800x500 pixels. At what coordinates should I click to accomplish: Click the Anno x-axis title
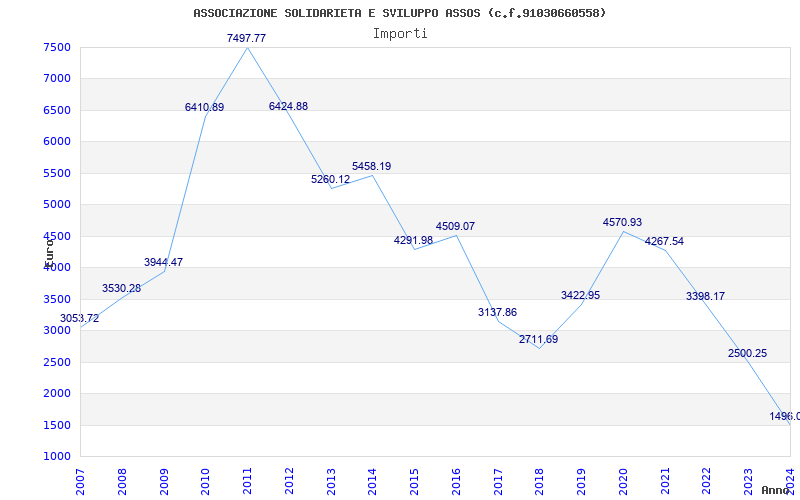pos(776,491)
